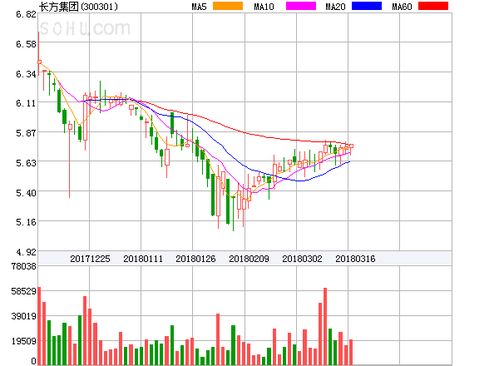Click the 5.63 price axis label
The height and width of the screenshot is (366, 499).
pyautogui.click(x=26, y=163)
